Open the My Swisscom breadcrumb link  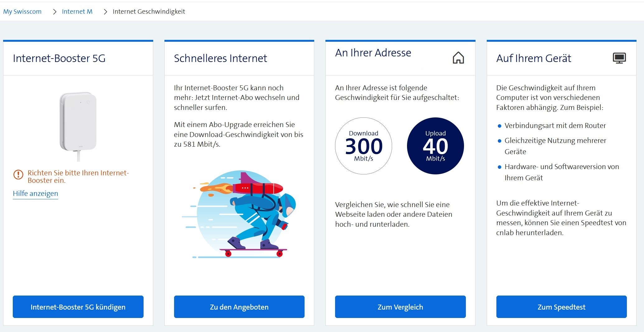click(22, 12)
